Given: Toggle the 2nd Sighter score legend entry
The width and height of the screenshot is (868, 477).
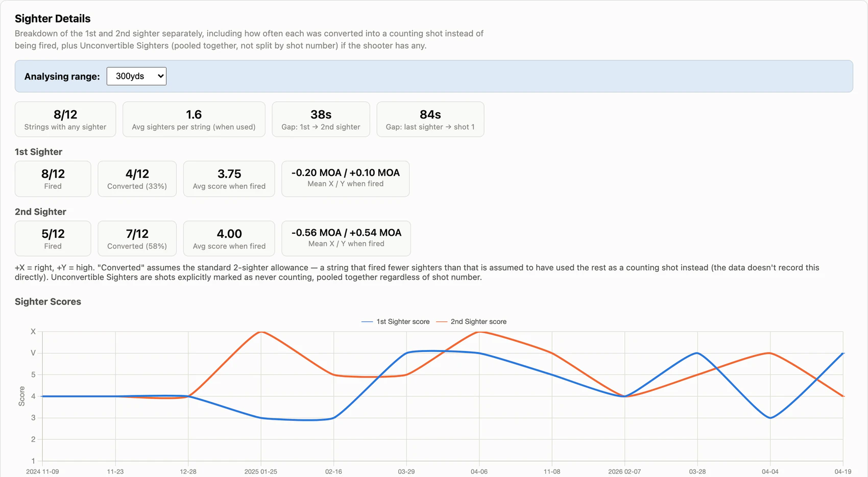Looking at the screenshot, I should (471, 321).
